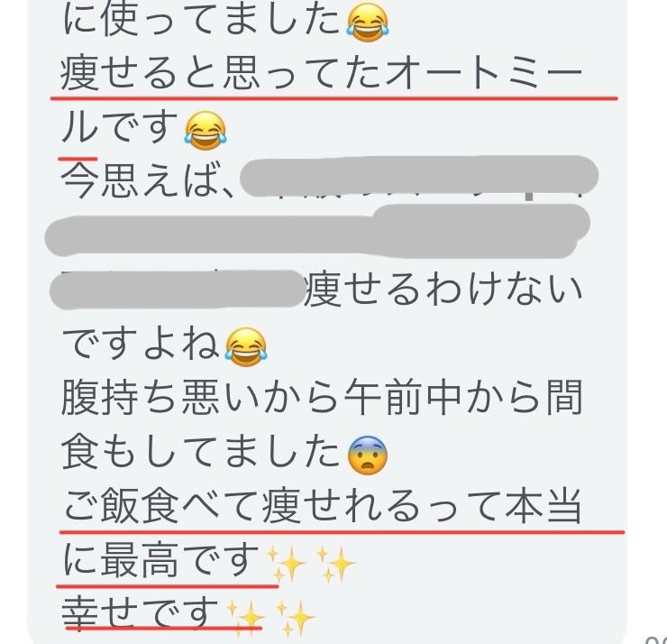667x644 pixels.
Task: Click the text 腹持ち悪いから午前中から間
Action: pyautogui.click(x=322, y=398)
